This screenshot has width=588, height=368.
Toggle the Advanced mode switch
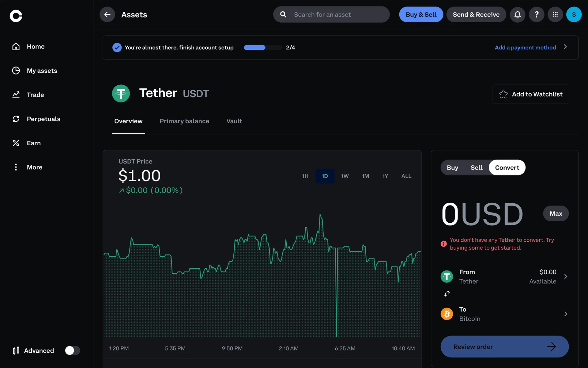[x=72, y=351]
